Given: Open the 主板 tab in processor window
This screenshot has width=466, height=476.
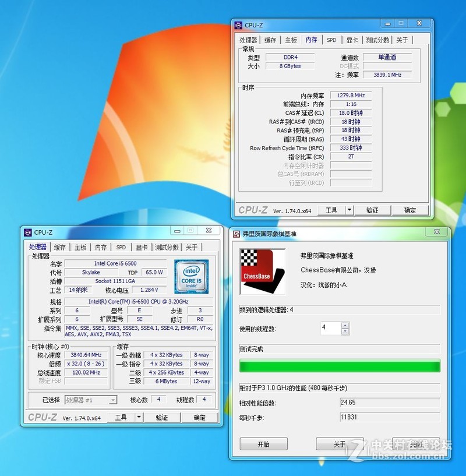Looking at the screenshot, I should point(80,248).
